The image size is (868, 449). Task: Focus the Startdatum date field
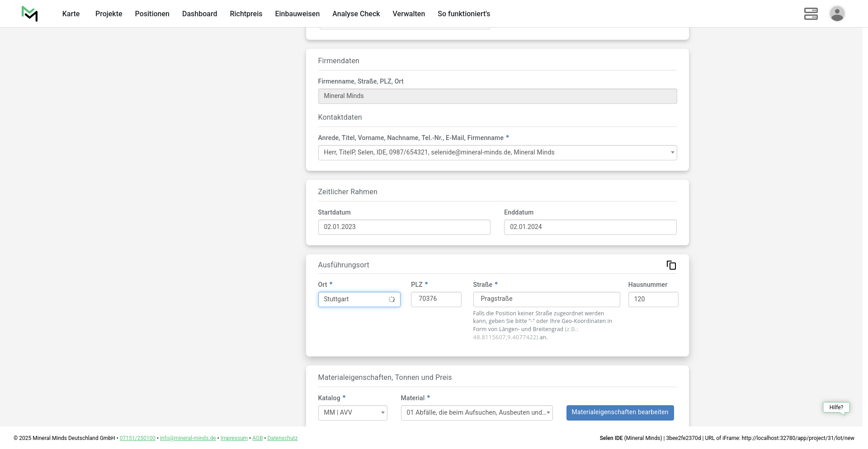pyautogui.click(x=404, y=227)
